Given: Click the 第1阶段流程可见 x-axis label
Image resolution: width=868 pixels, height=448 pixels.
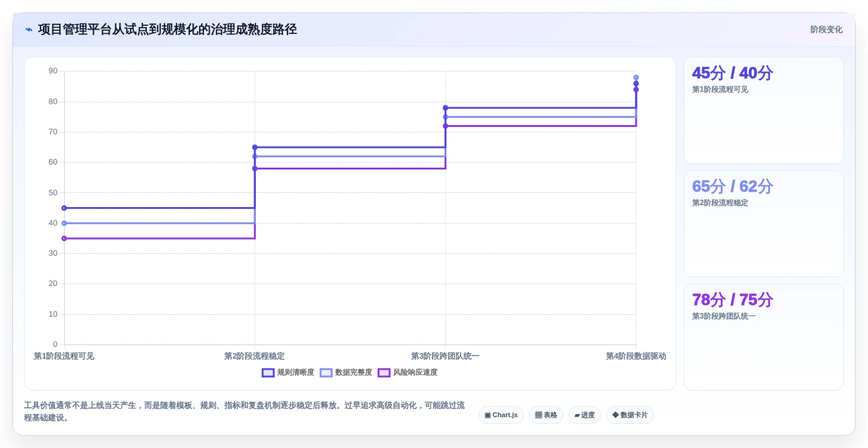Looking at the screenshot, I should (x=64, y=356).
